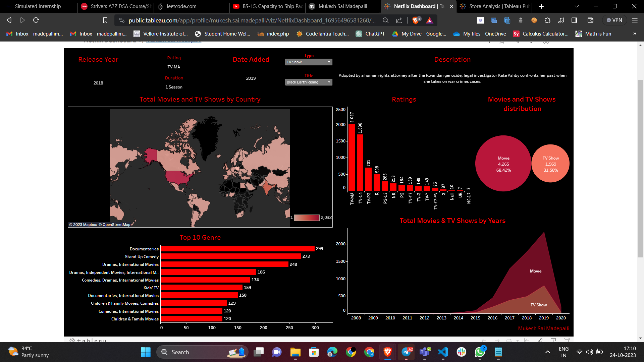
Task: Open the CodeTantra Teach bookmark
Action: coord(323,34)
